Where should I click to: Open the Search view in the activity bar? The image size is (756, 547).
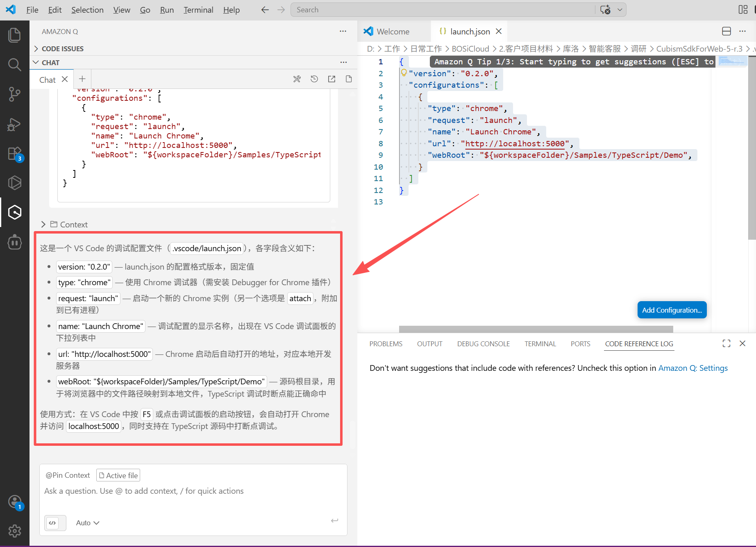[x=14, y=64]
